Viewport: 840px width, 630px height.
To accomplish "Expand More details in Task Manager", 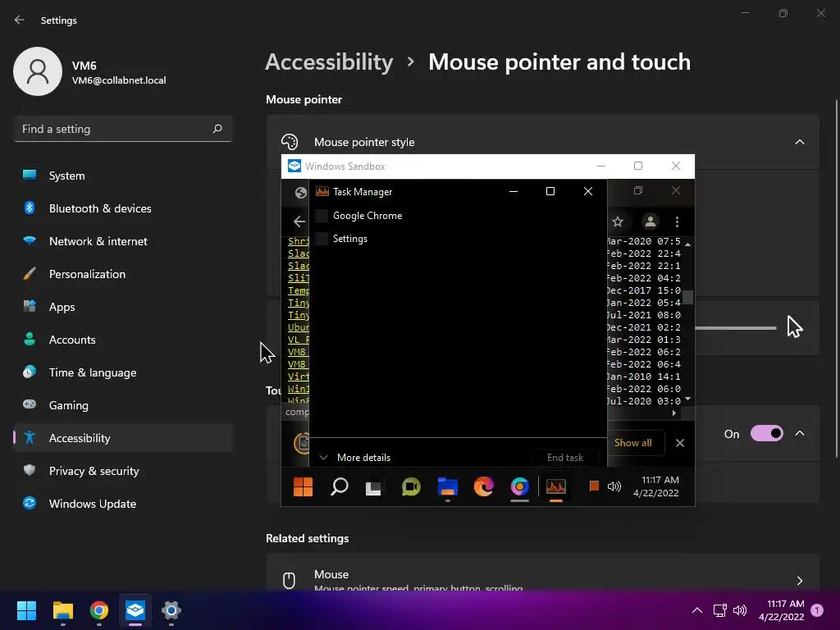I will click(x=355, y=458).
